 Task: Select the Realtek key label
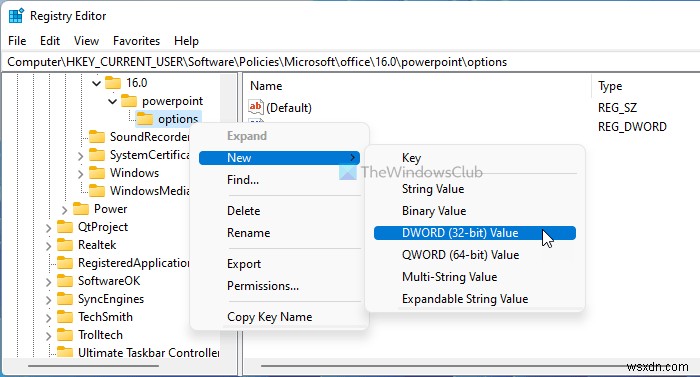coord(97,245)
